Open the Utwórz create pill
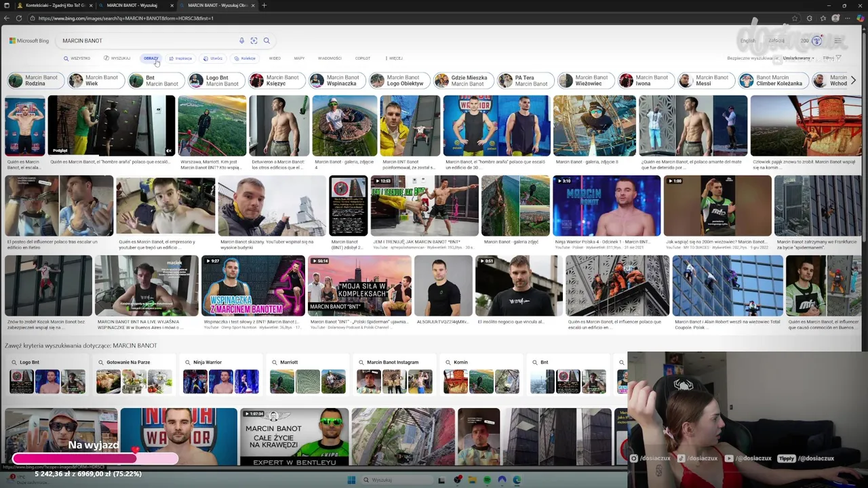 point(214,58)
